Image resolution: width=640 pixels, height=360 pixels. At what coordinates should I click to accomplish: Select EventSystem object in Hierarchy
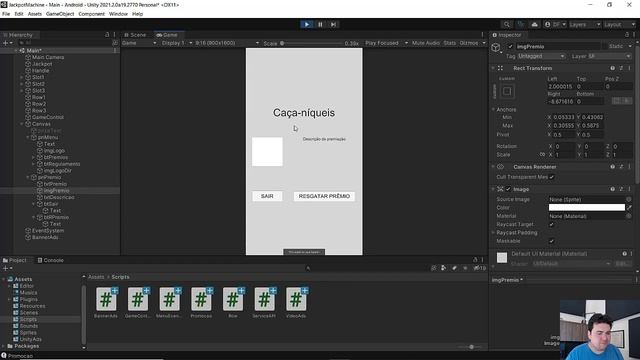coord(47,231)
